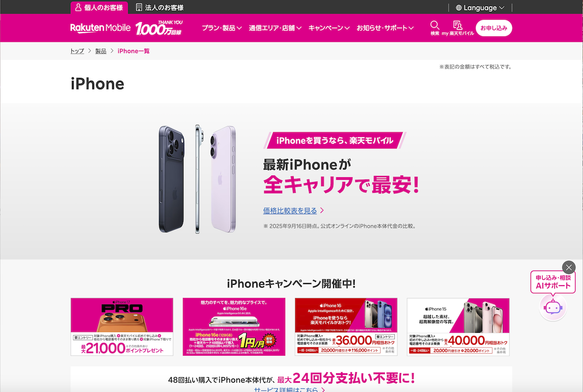Screen dimensions: 583x392
Task: Click the 1,000万回線 thank you badge
Action: (x=159, y=28)
